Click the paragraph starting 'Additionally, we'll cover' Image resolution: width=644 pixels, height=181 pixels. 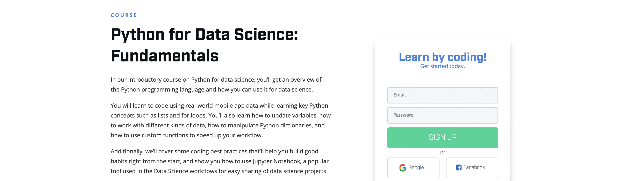(x=220, y=161)
